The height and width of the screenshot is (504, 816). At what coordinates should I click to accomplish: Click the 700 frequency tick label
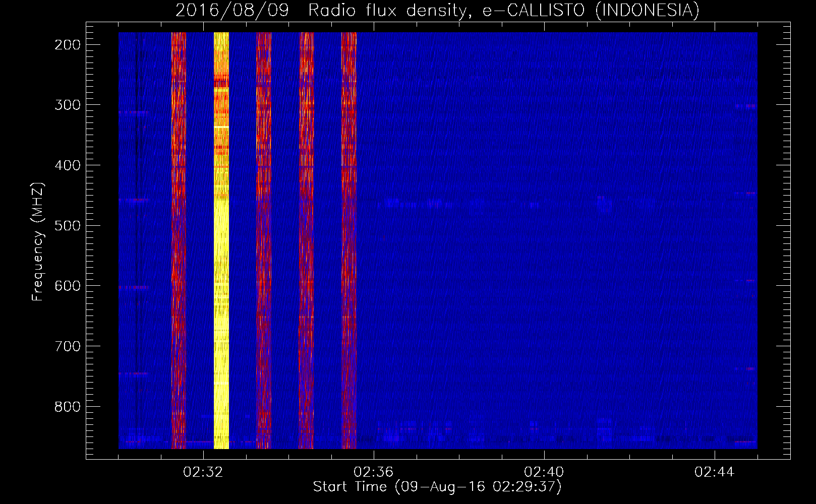point(67,346)
